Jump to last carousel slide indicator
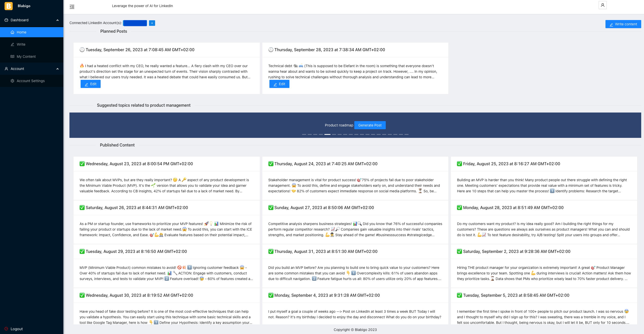The height and width of the screenshot is (334, 644). [x=407, y=134]
